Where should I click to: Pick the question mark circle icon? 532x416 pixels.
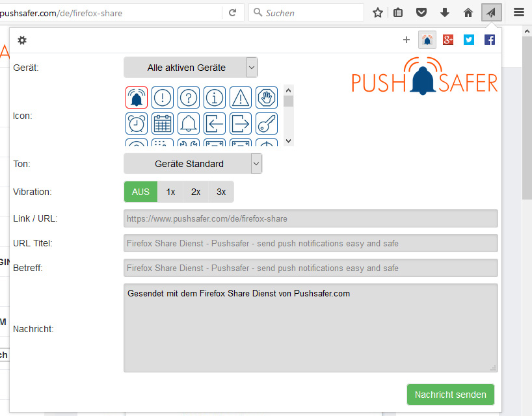click(189, 97)
